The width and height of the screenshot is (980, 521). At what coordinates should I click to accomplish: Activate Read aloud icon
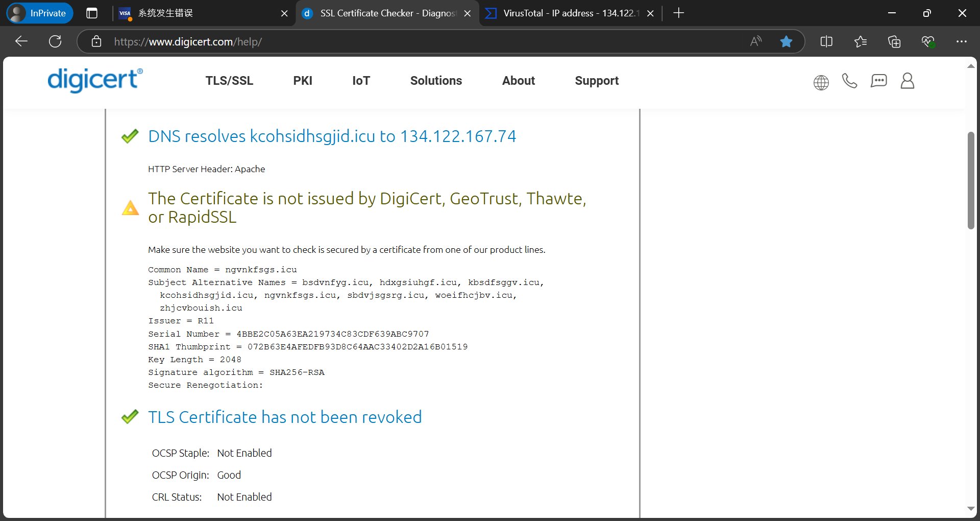[756, 41]
